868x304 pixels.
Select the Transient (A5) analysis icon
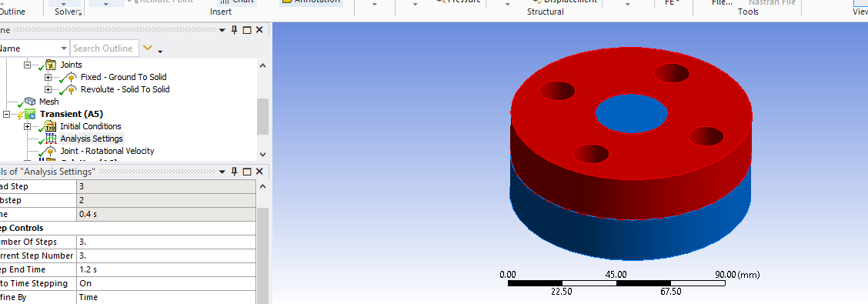[x=31, y=114]
